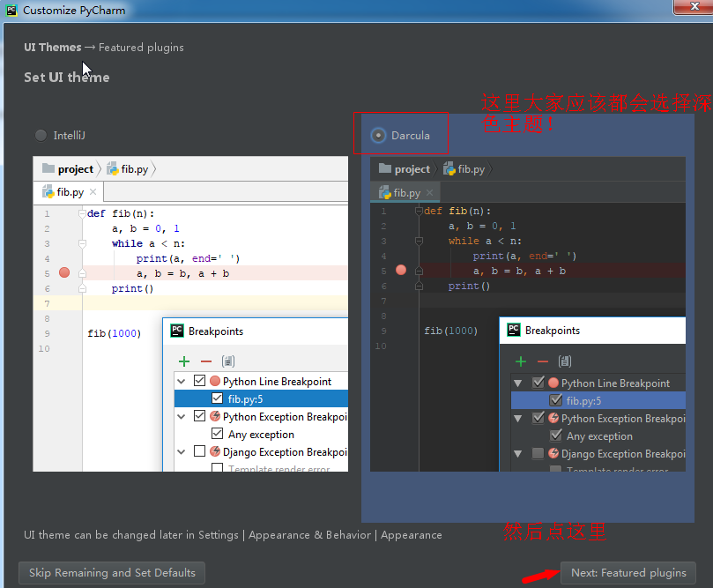713x588 pixels.
Task: Select the IntelliJ theme radio button
Action: click(41, 136)
